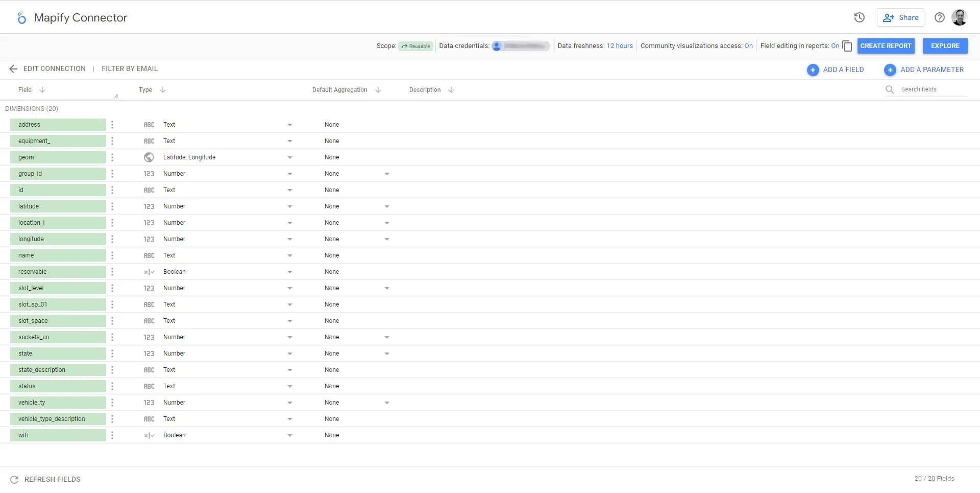The height and width of the screenshot is (493, 980).
Task: Open type dropdown for geom field
Action: (x=290, y=157)
